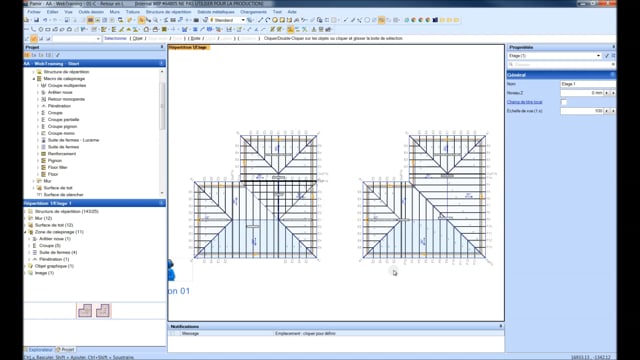Click the phone-shaped icon in second toolbar
The width and height of the screenshot is (640, 360).
(33, 29)
